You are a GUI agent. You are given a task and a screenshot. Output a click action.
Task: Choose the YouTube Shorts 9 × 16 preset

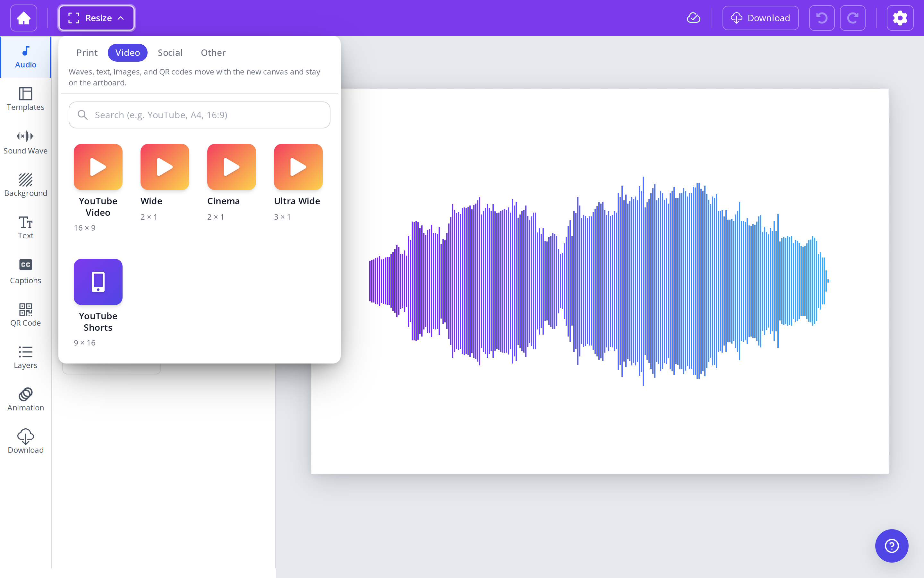coord(98,303)
